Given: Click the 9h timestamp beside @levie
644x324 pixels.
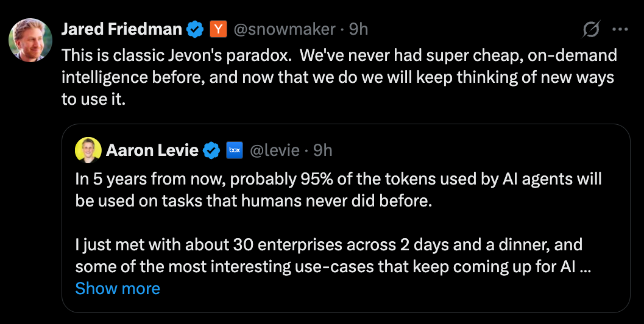Looking at the screenshot, I should pyautogui.click(x=322, y=150).
